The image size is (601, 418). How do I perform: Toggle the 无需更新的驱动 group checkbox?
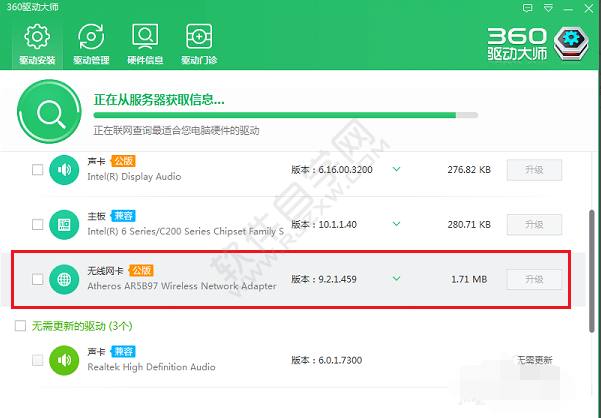click(x=20, y=326)
